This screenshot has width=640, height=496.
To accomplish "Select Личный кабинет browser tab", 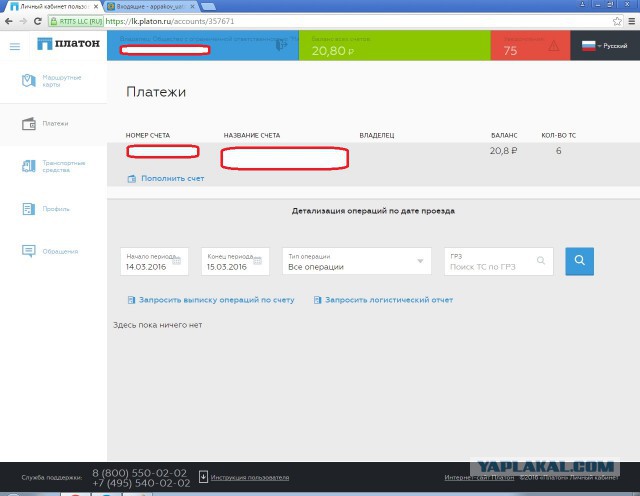I will (53, 7).
